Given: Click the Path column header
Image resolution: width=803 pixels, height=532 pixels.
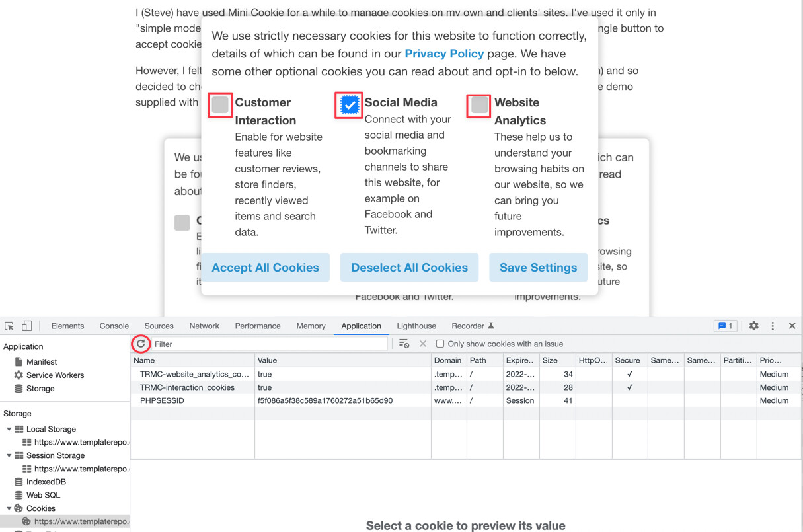Looking at the screenshot, I should click(x=484, y=360).
